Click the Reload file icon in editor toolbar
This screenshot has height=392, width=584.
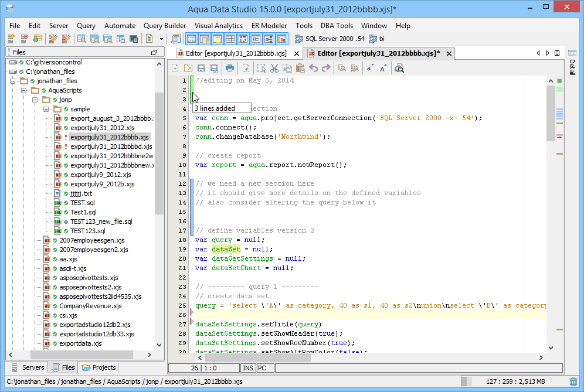pyautogui.click(x=246, y=68)
